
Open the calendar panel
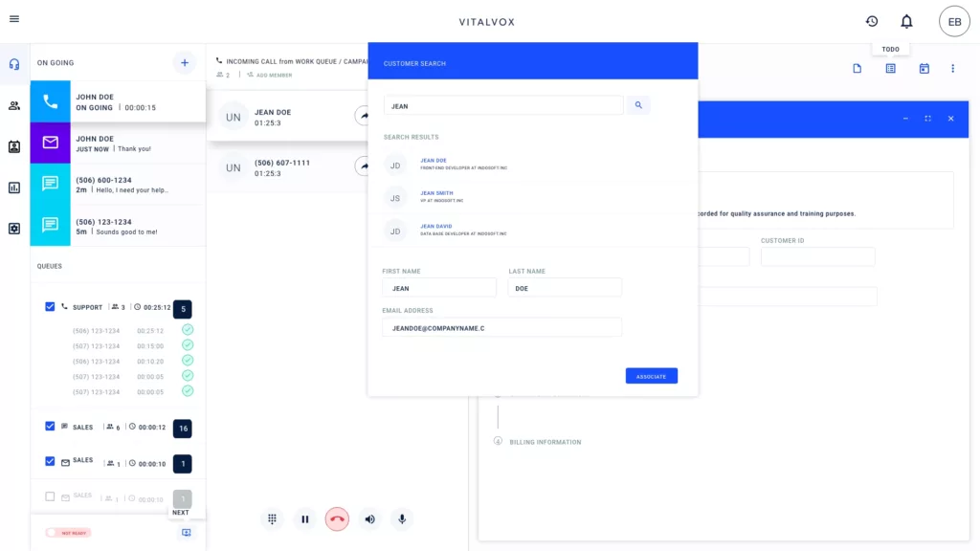[923, 68]
